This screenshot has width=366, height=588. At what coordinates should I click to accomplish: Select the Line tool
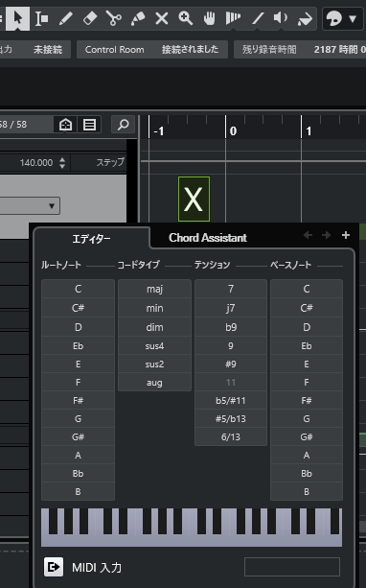[258, 18]
